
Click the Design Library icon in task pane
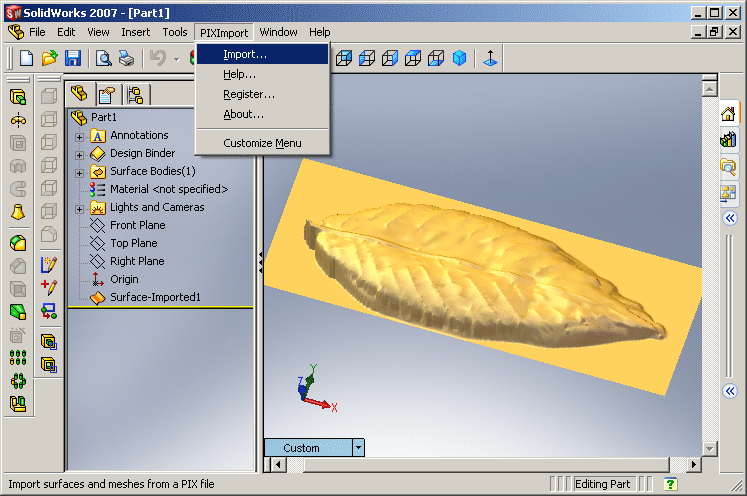(x=728, y=140)
